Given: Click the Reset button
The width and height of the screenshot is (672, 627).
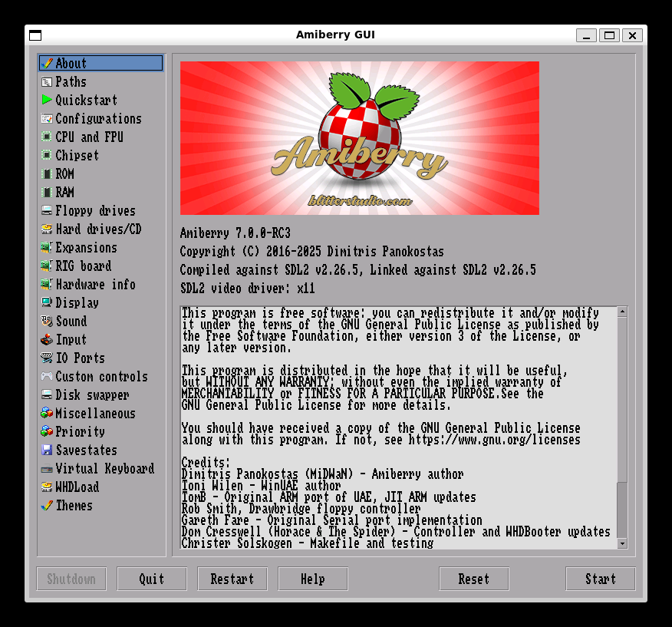Looking at the screenshot, I should (x=474, y=579).
